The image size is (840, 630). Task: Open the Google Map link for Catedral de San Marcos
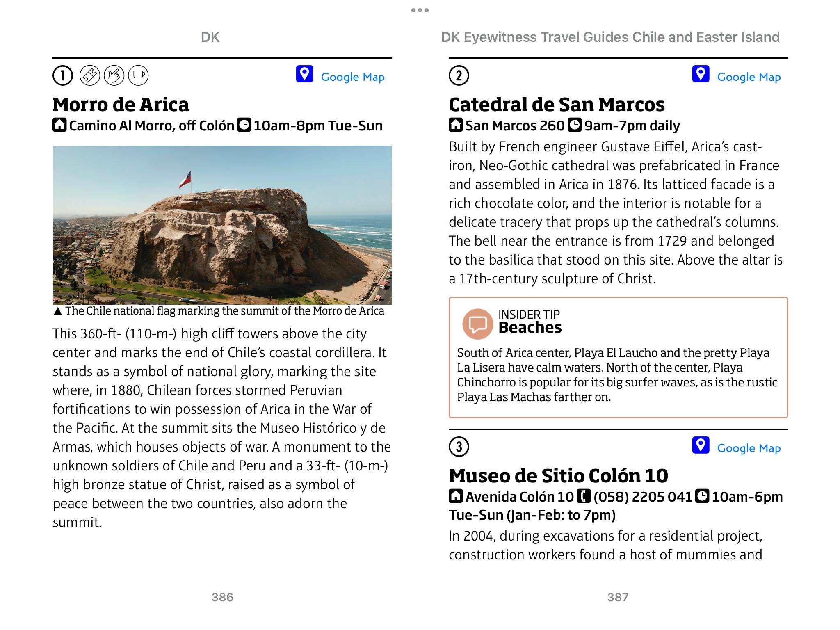tap(749, 77)
